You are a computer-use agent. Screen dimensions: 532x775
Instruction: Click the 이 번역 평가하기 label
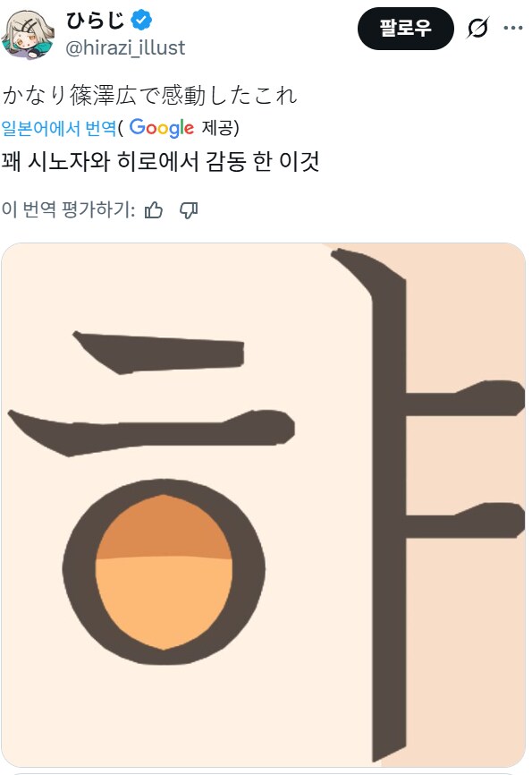point(68,210)
